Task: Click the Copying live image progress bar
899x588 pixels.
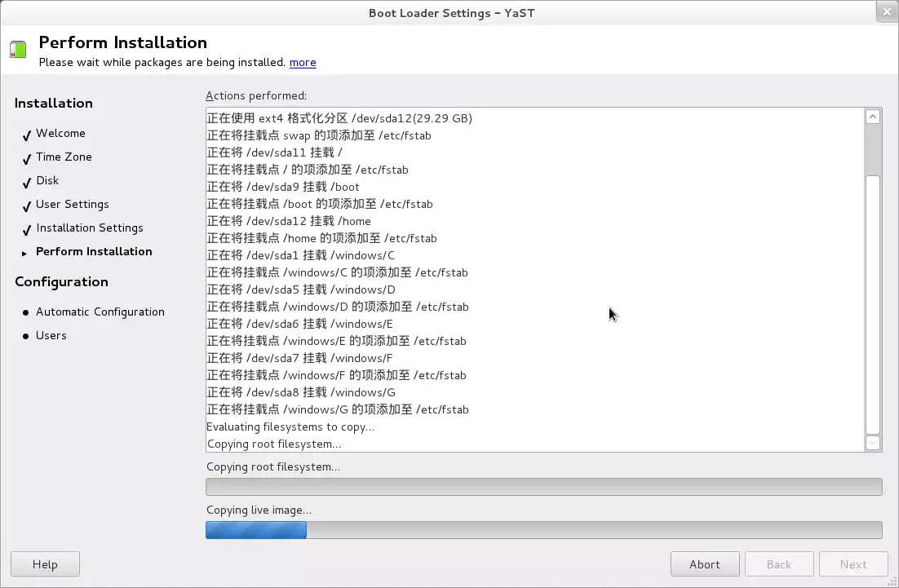Action: tap(543, 530)
